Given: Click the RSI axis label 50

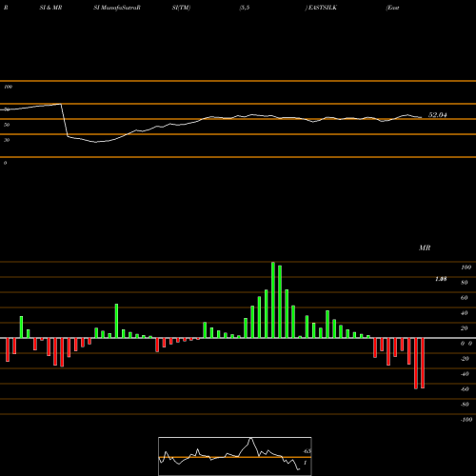Looking at the screenshot, I should click(7, 125).
